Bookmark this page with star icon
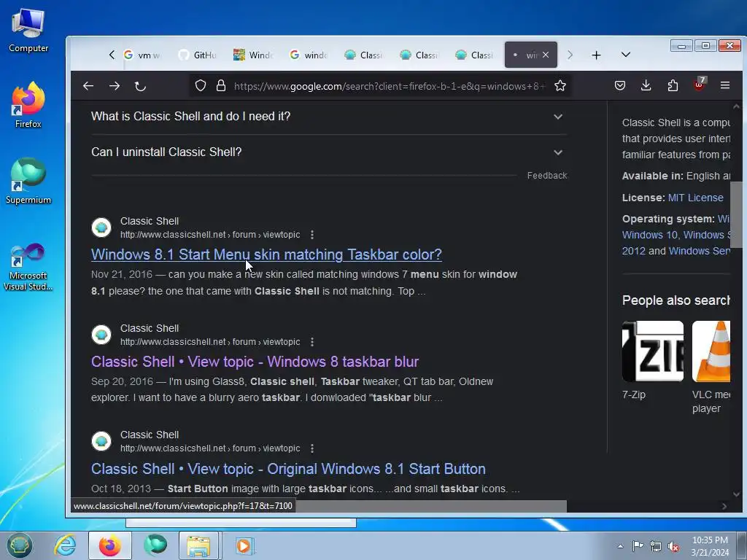Image resolution: width=747 pixels, height=560 pixels. pyautogui.click(x=560, y=86)
